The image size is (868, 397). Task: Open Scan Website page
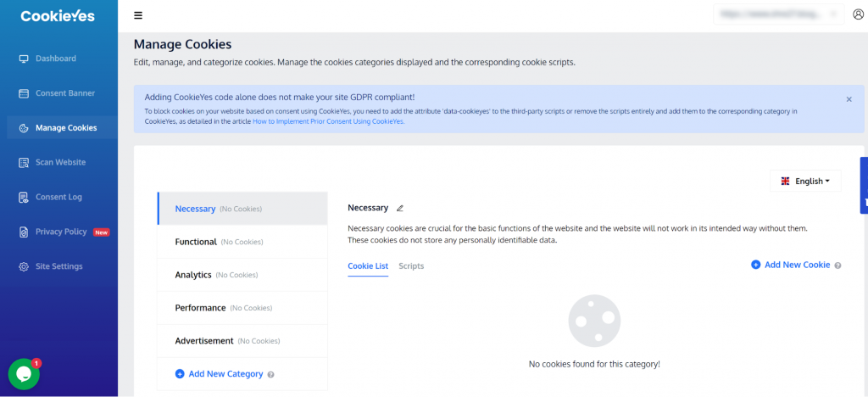(x=60, y=162)
